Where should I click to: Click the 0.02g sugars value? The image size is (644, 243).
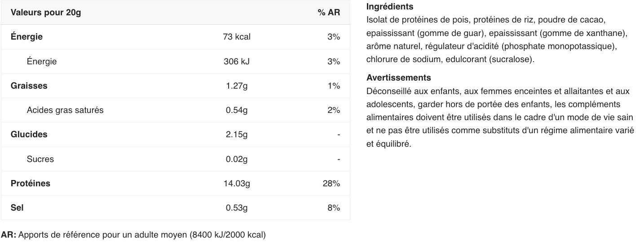click(x=237, y=159)
